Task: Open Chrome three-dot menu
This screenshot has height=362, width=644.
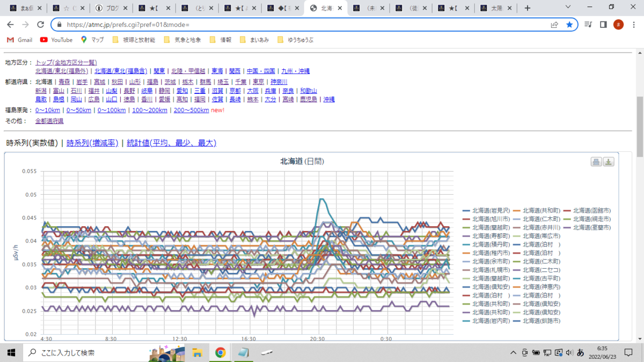Action: (633, 25)
